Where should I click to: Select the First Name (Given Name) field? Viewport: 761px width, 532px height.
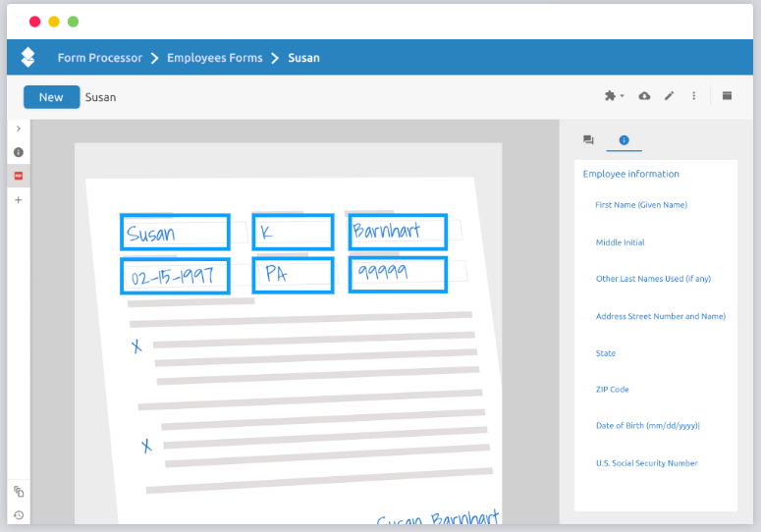point(641,205)
